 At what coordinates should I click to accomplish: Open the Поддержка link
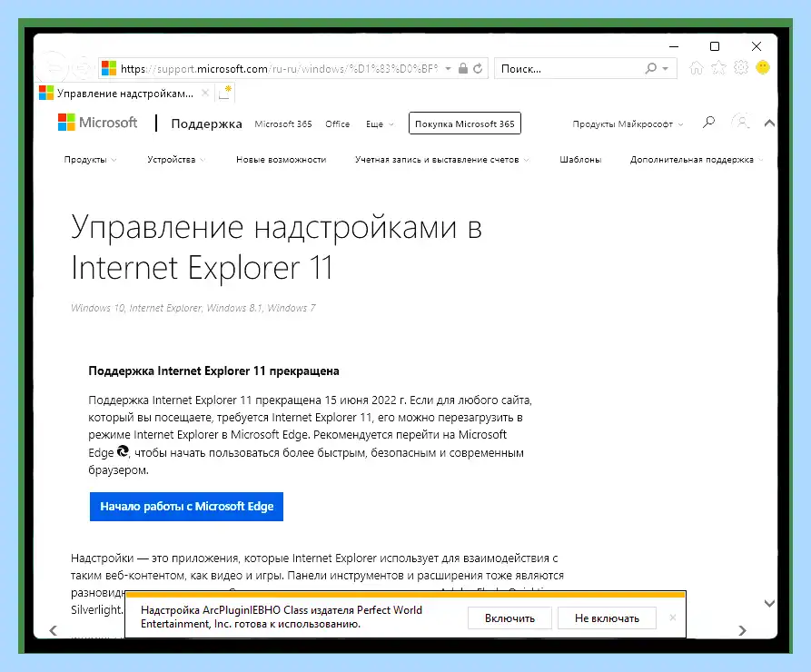[206, 124]
